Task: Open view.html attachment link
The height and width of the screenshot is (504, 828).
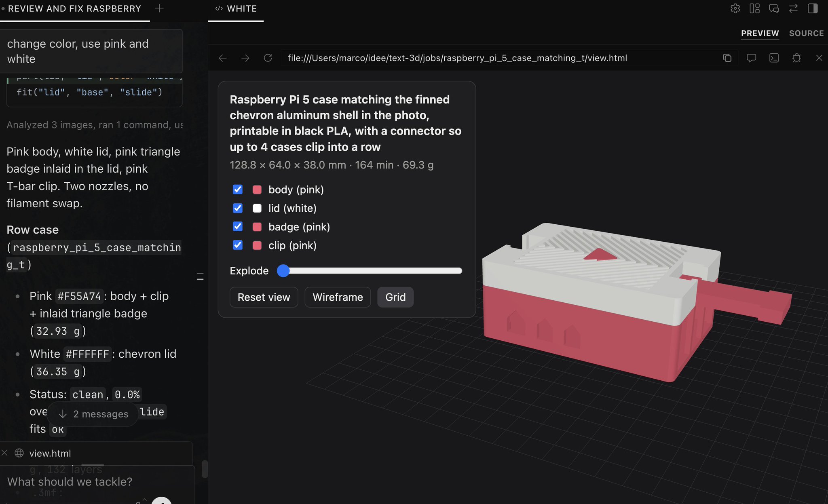Action: (50, 453)
